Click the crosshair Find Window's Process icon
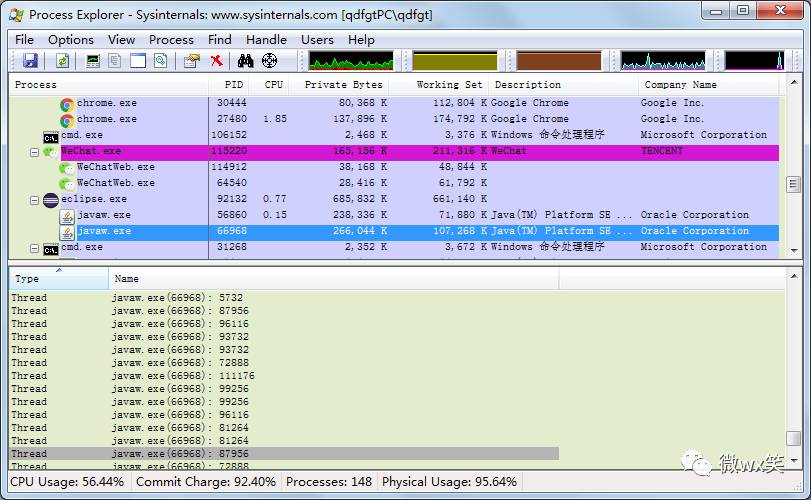The width and height of the screenshot is (811, 500). [269, 60]
